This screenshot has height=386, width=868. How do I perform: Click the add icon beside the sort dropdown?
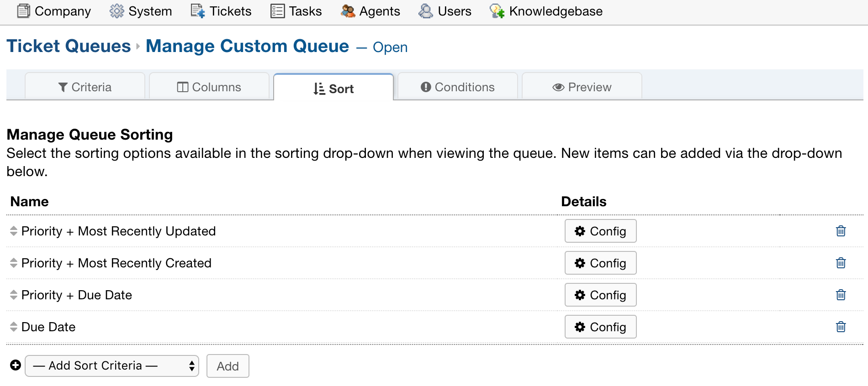click(x=16, y=365)
